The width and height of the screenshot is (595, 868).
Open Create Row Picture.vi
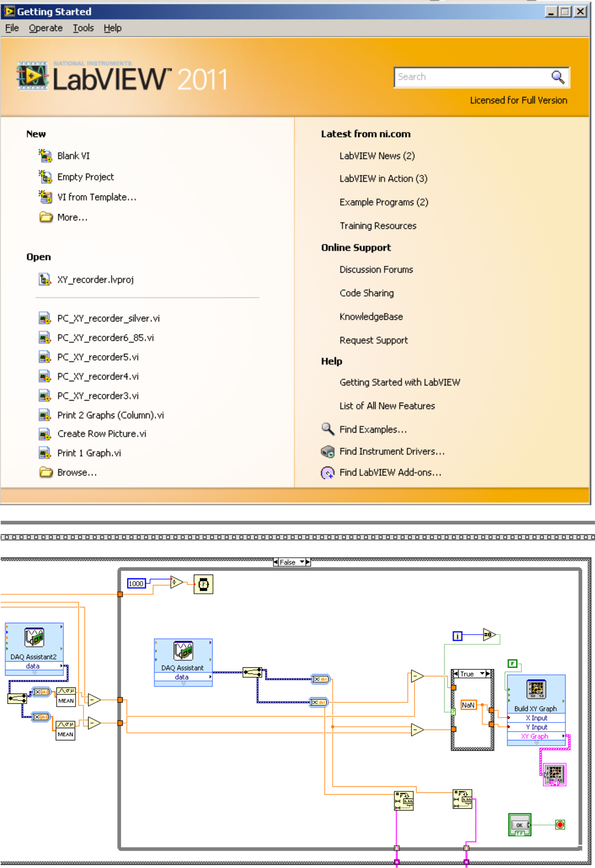pyautogui.click(x=102, y=434)
